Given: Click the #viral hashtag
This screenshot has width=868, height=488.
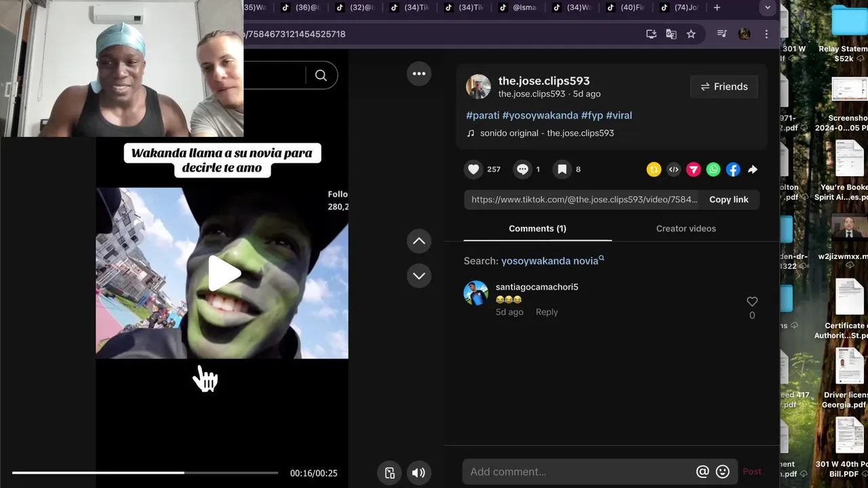Looking at the screenshot, I should [619, 115].
